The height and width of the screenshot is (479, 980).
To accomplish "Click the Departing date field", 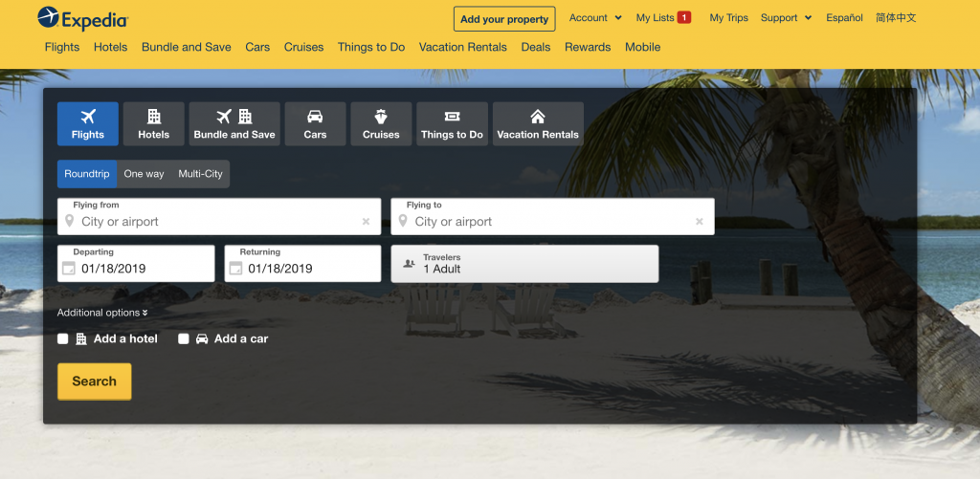I will (136, 264).
